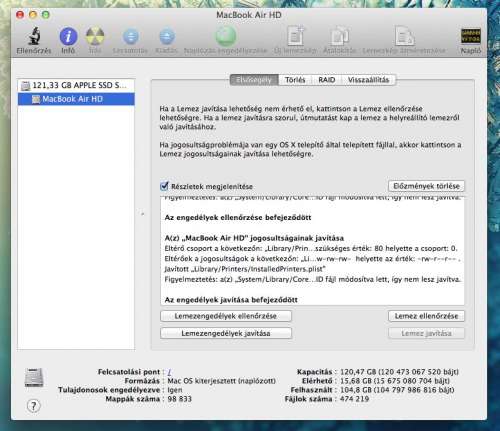Click the log line Javított Library/Printers/InstalledPrinters.plist
This screenshot has height=431, width=500.
pyautogui.click(x=245, y=269)
